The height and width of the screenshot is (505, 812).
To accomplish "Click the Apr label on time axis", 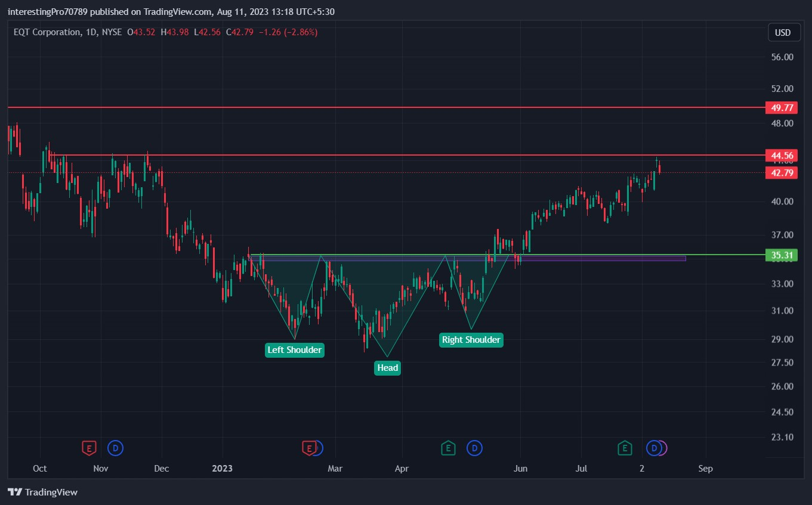I will click(402, 469).
